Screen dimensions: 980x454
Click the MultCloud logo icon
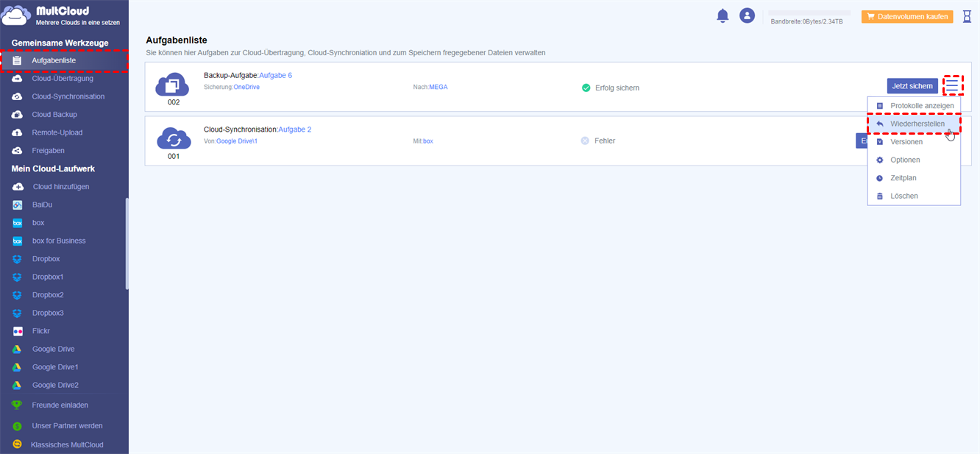pyautogui.click(x=16, y=16)
